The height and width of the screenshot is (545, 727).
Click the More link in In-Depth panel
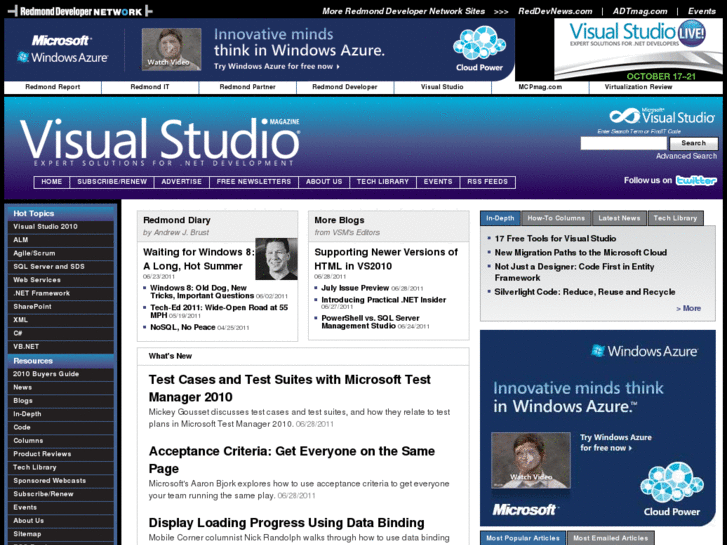tap(689, 308)
